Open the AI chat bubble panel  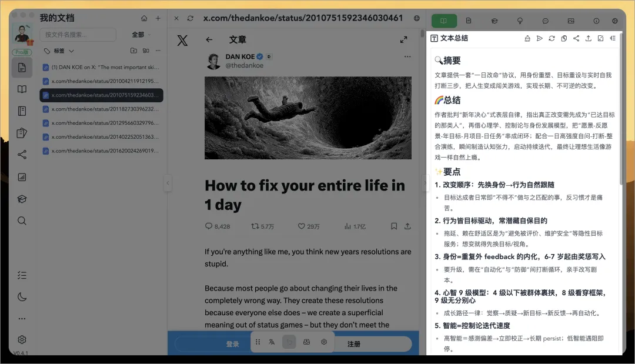(546, 19)
